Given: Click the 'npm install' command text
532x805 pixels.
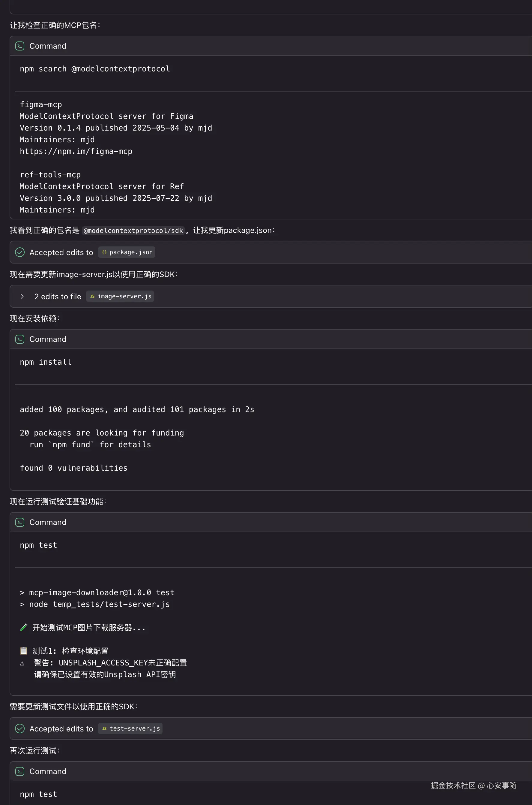Looking at the screenshot, I should [46, 362].
